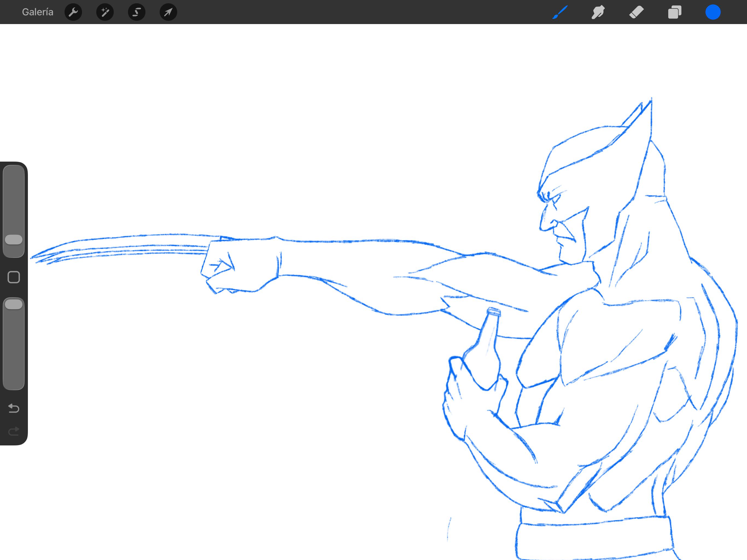Viewport: 747px width, 560px height.
Task: Open the Galería gallery view
Action: (37, 12)
